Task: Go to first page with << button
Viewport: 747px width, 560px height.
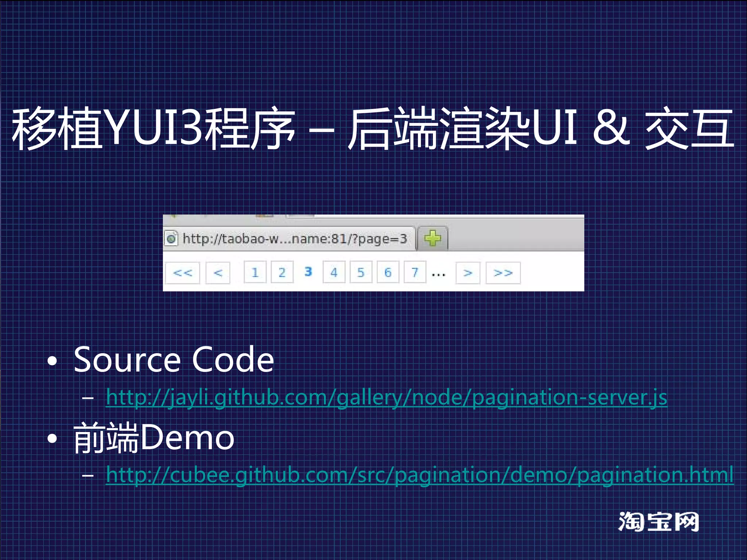Action: click(x=182, y=273)
